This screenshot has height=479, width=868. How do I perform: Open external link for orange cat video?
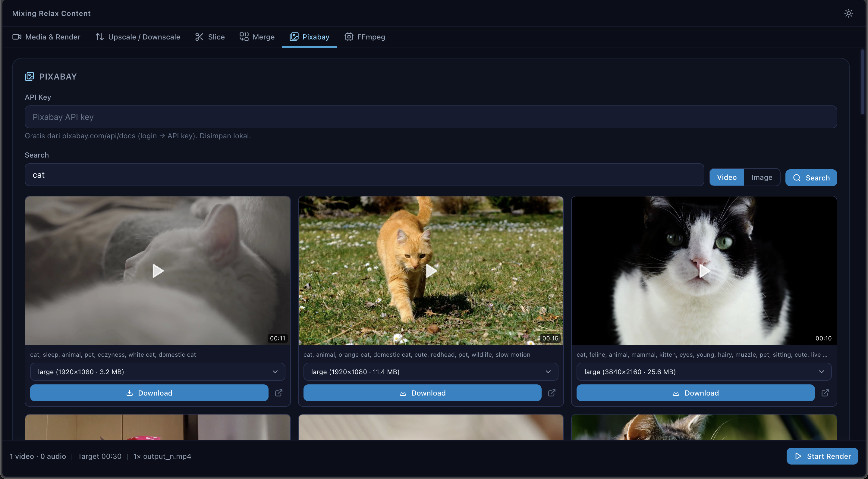point(552,393)
